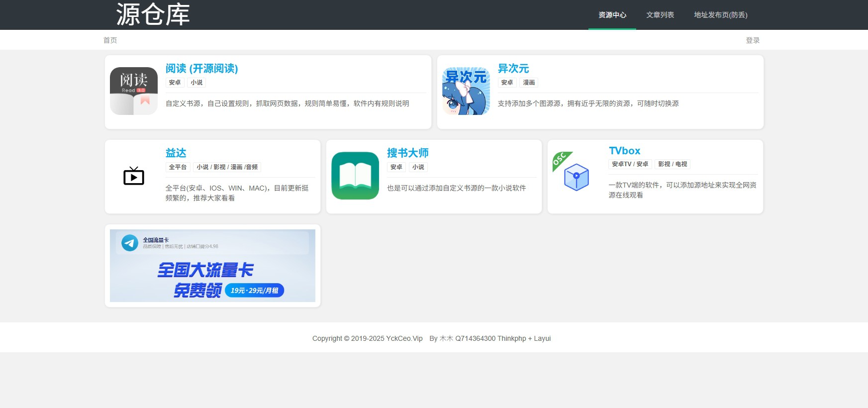Click the 安卓TV / 安卓 tag on TVbox
Image resolution: width=868 pixels, height=408 pixels.
(x=630, y=164)
